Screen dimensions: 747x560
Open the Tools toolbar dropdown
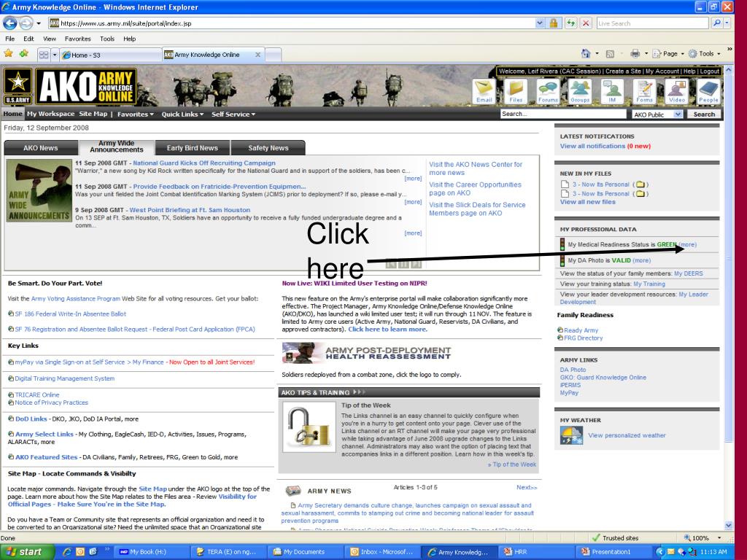(x=705, y=54)
